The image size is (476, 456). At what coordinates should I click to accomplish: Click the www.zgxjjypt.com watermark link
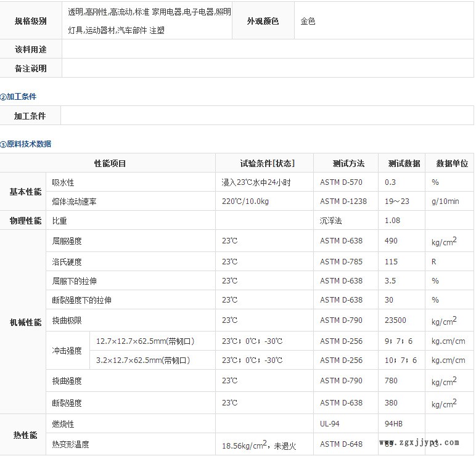419,442
